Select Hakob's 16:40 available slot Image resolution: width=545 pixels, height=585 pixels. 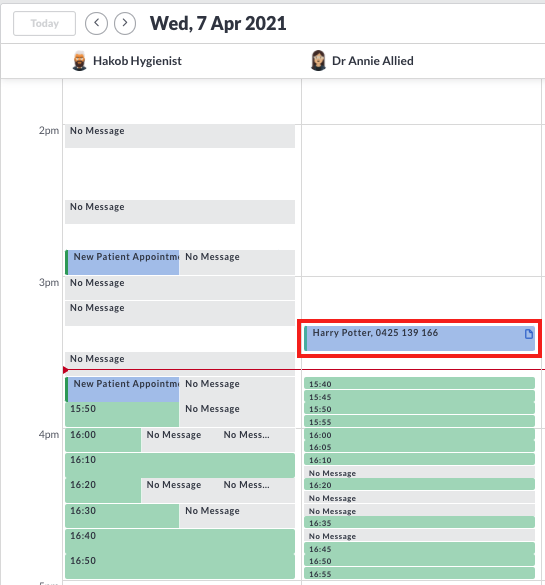click(x=180, y=541)
